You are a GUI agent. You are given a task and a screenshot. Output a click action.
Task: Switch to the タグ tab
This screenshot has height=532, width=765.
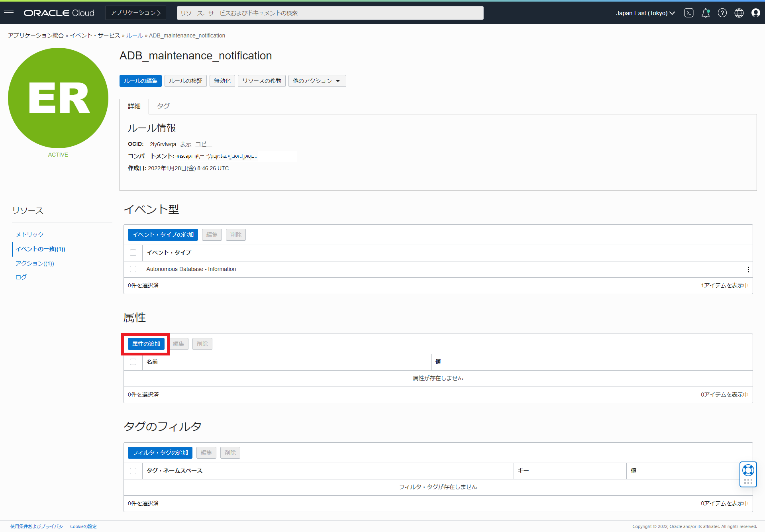pos(163,106)
